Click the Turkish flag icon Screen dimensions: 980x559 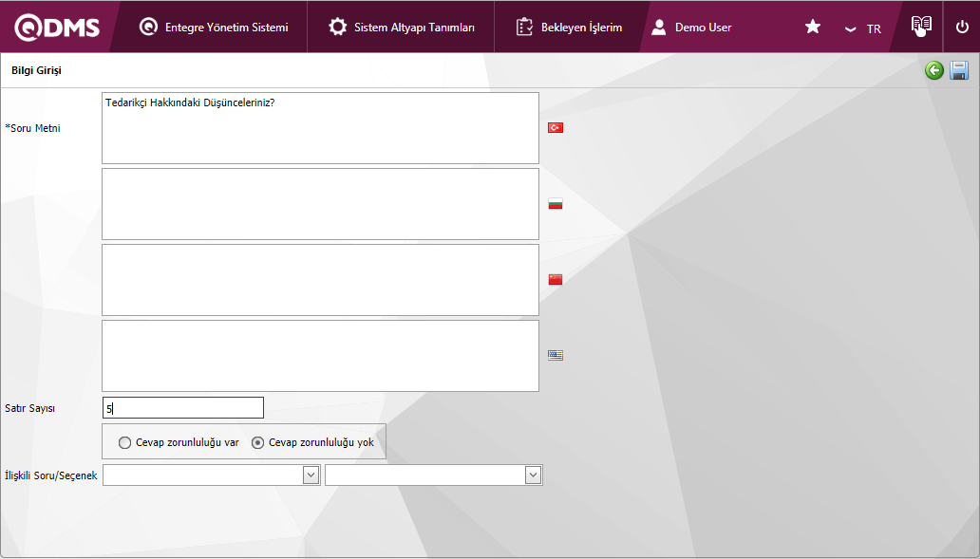tap(556, 127)
